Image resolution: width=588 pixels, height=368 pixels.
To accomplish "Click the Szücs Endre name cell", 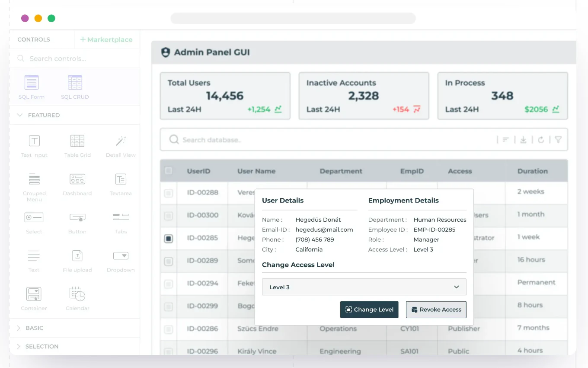I will pyautogui.click(x=258, y=329).
